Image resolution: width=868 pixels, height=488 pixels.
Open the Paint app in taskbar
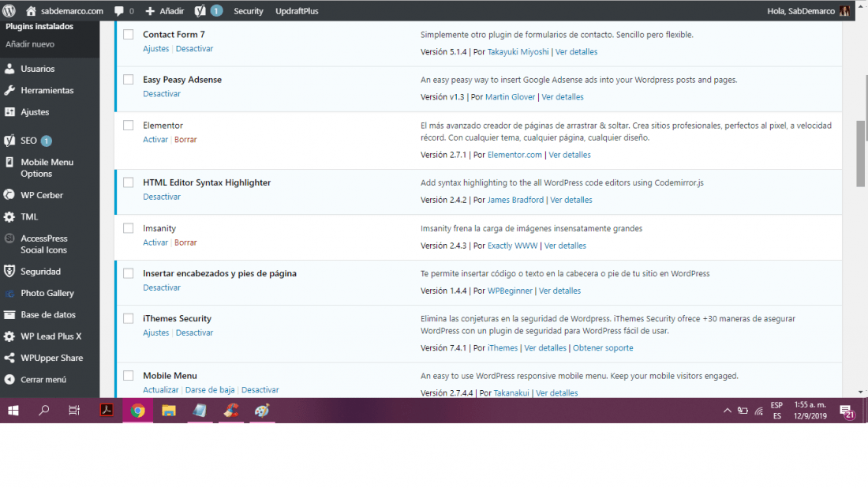click(262, 411)
